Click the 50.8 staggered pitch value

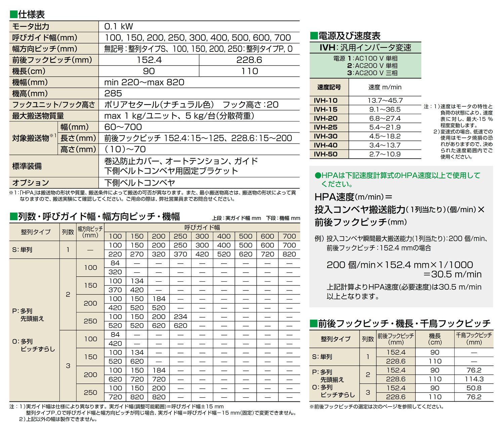pyautogui.click(x=474, y=388)
